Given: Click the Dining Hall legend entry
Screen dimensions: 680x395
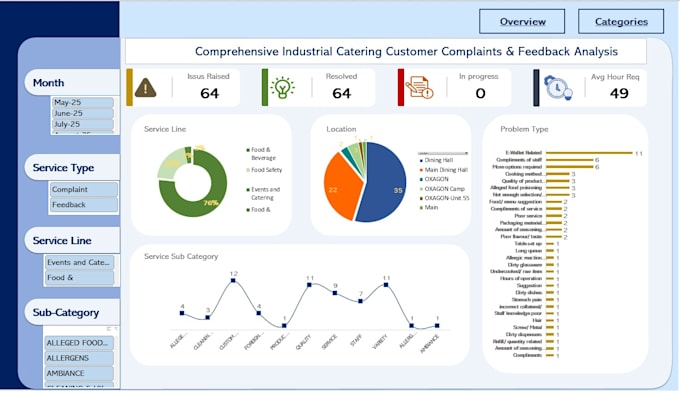Looking at the screenshot, I should [x=436, y=160].
